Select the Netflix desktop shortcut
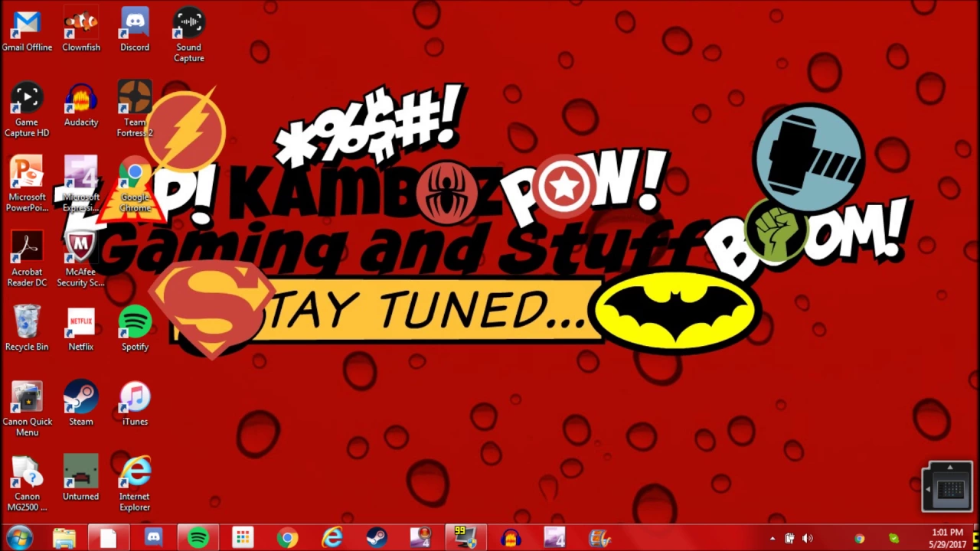This screenshot has height=551, width=980. click(x=80, y=329)
